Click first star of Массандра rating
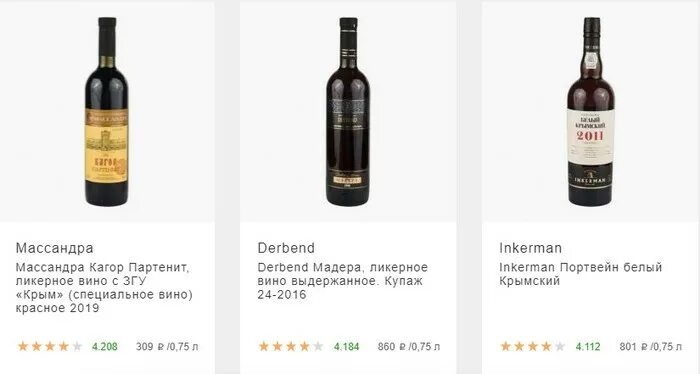700x374 pixels. click(x=23, y=346)
